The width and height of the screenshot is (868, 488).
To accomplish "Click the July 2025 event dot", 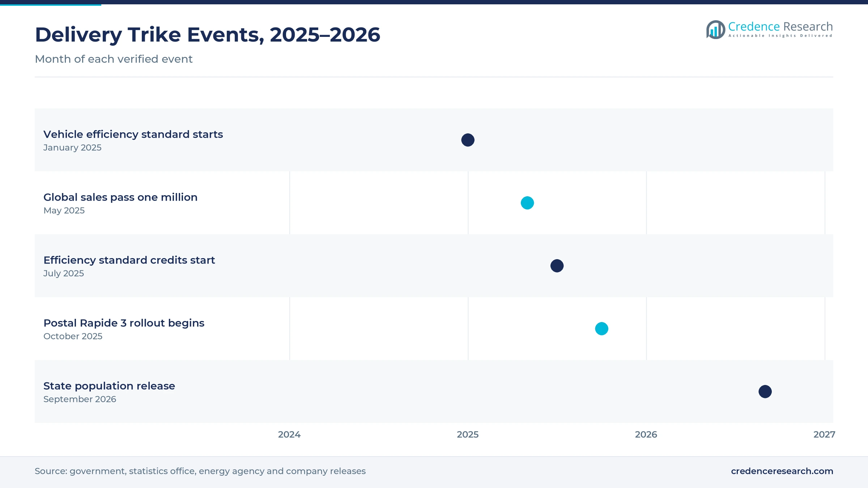I will 557,266.
